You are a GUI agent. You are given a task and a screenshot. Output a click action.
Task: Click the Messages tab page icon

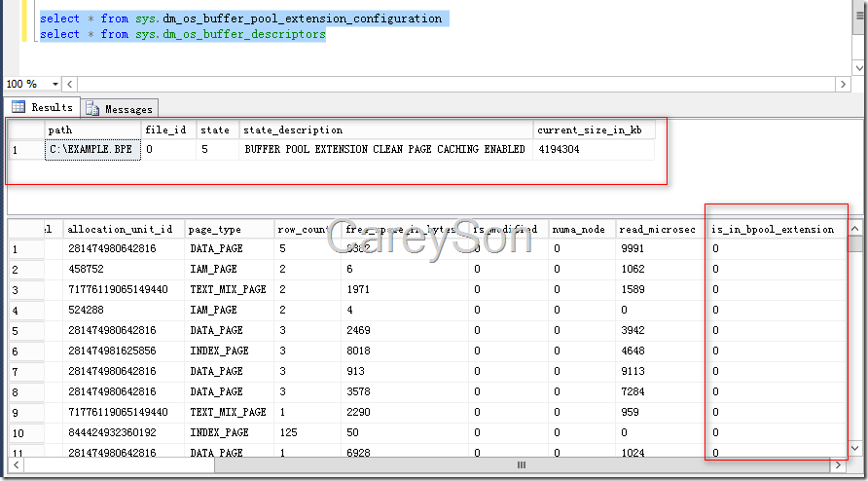[93, 108]
